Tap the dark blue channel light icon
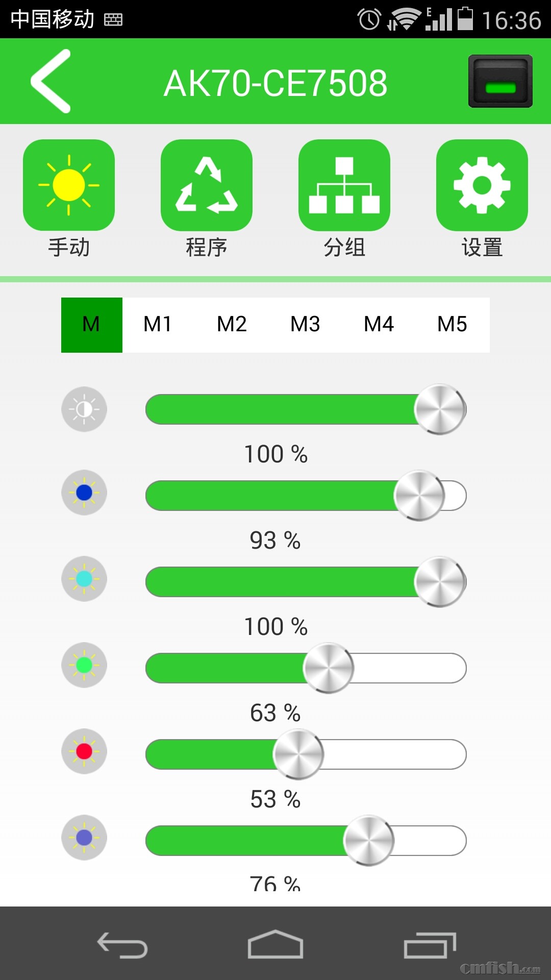The image size is (551, 980). coord(84,493)
